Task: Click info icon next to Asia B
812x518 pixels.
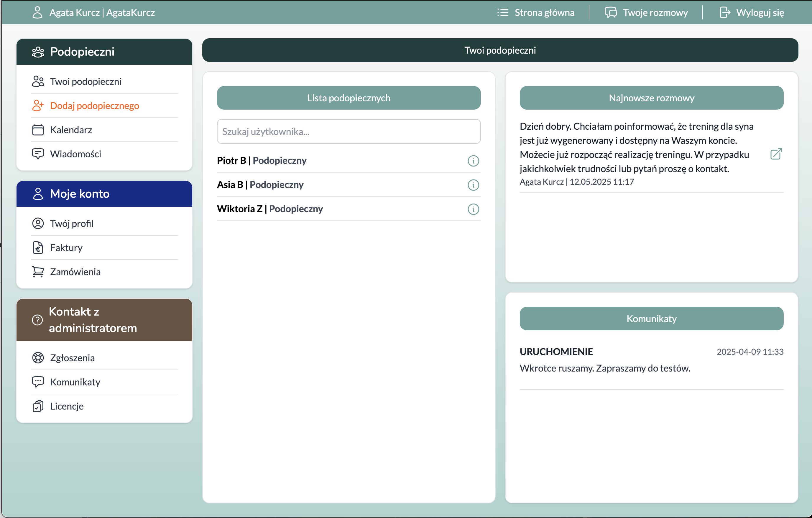Action: tap(473, 185)
